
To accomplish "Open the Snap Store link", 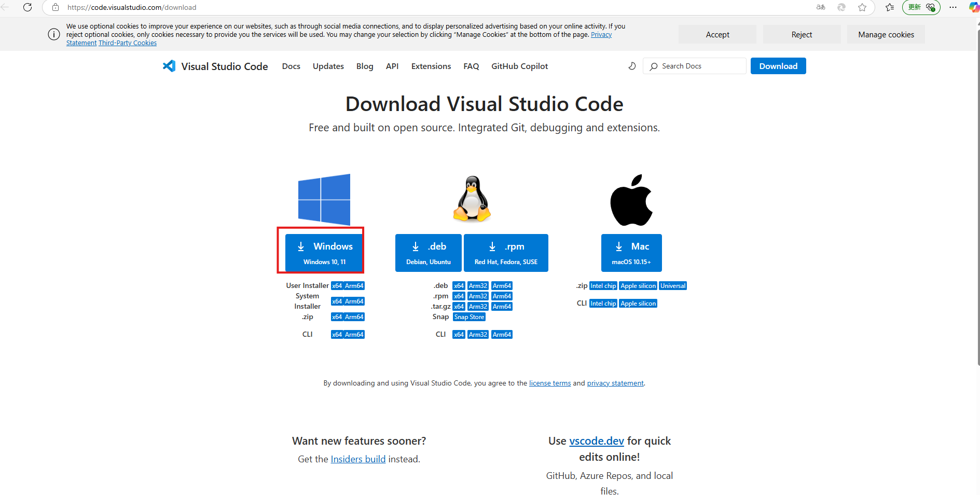I will [x=469, y=317].
